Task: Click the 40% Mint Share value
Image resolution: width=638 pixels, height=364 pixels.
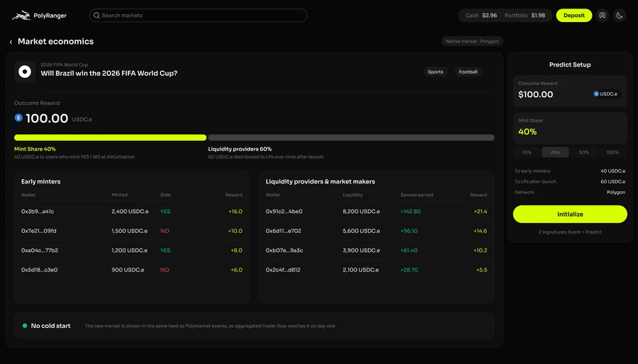Action: pos(527,132)
